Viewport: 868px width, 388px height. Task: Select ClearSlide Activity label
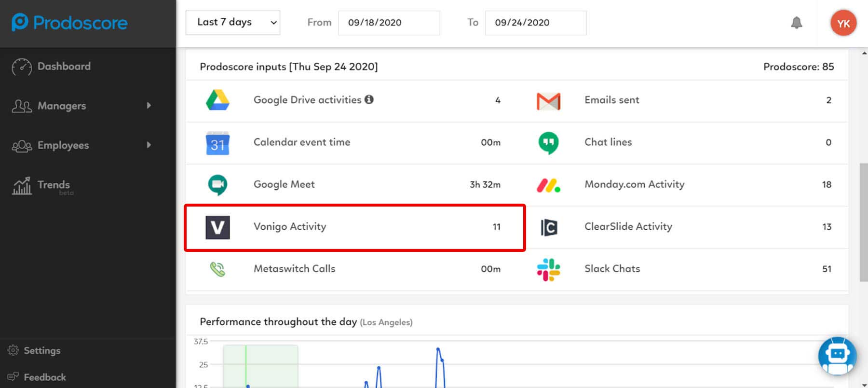pyautogui.click(x=628, y=226)
